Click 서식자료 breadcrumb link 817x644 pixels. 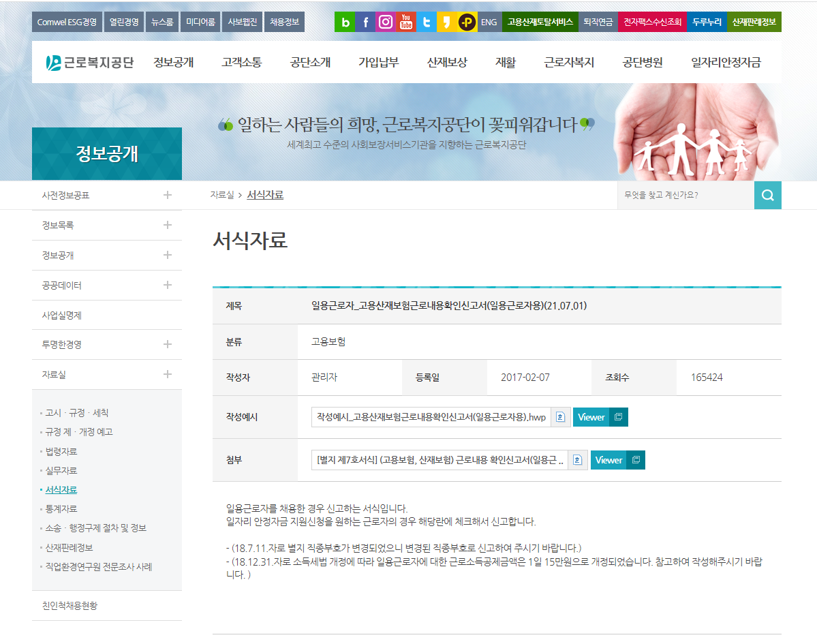[264, 195]
